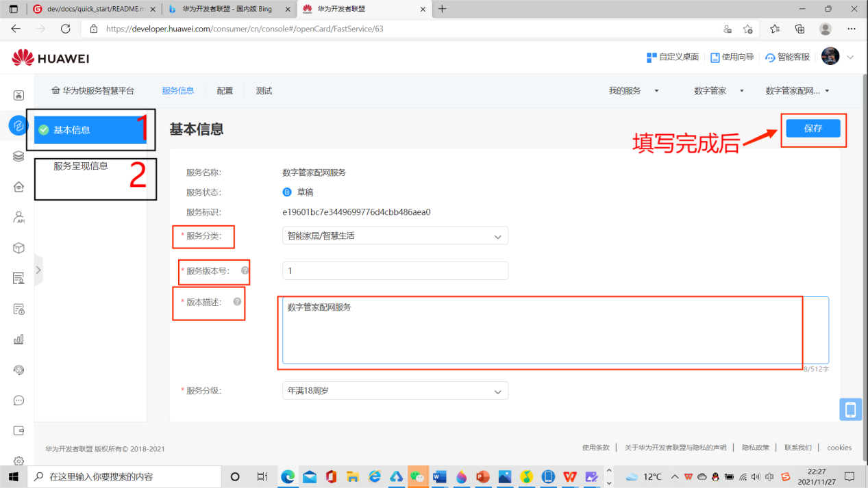This screenshot has width=868, height=488.
Task: Click the help icon next to 服务版本号
Action: (x=245, y=270)
